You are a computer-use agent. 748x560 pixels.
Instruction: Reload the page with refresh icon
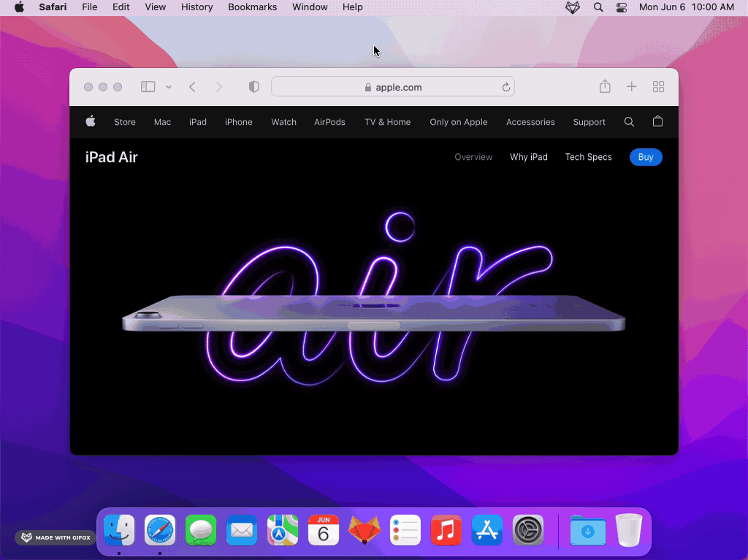click(505, 88)
